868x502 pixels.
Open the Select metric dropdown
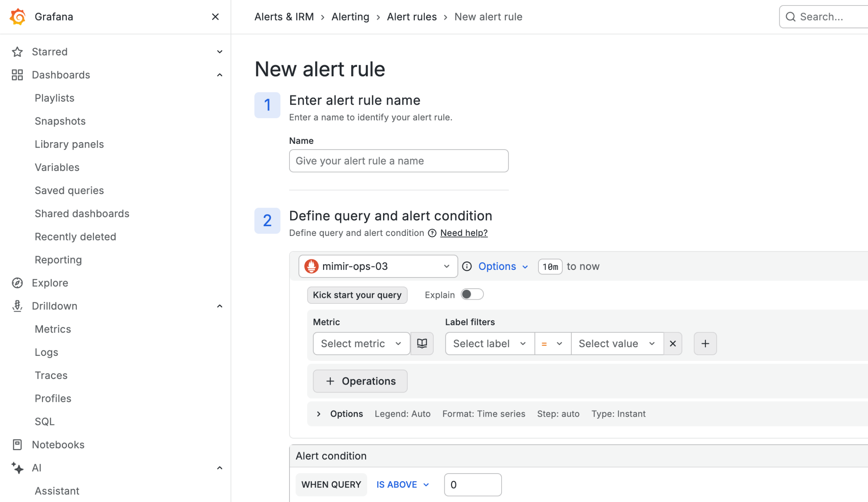tap(361, 343)
